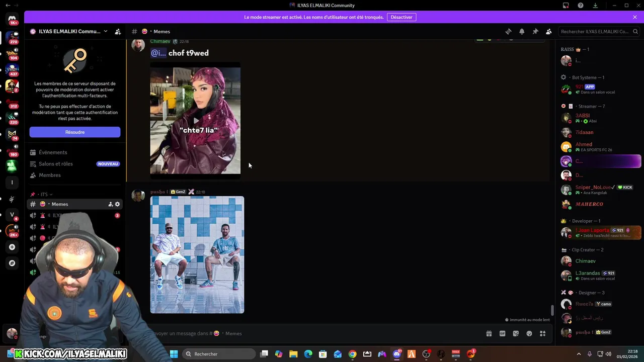Open emoji picker in message bar
The width and height of the screenshot is (644, 362).
click(529, 333)
